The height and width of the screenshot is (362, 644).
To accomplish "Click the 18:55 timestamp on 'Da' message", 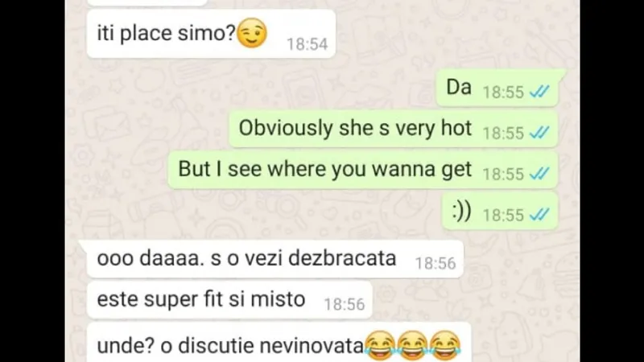I will pos(503,93).
